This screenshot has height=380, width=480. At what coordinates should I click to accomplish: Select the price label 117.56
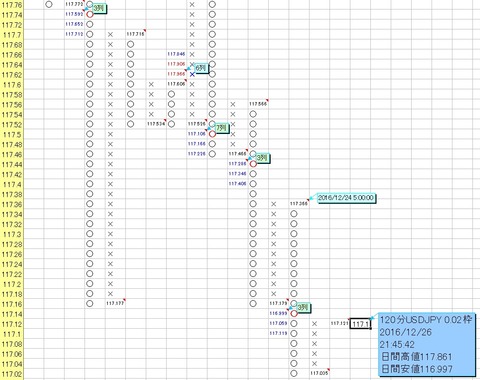tap(12, 105)
